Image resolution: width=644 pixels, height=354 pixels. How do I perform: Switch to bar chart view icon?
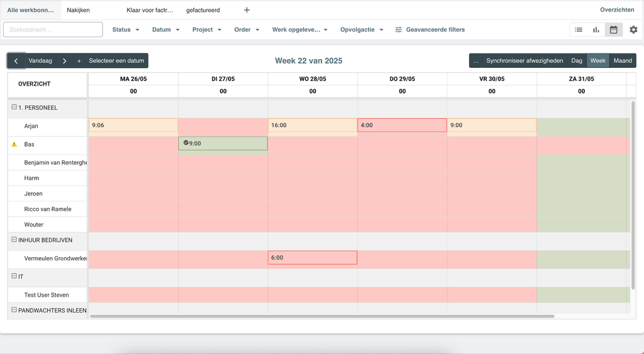click(x=596, y=30)
